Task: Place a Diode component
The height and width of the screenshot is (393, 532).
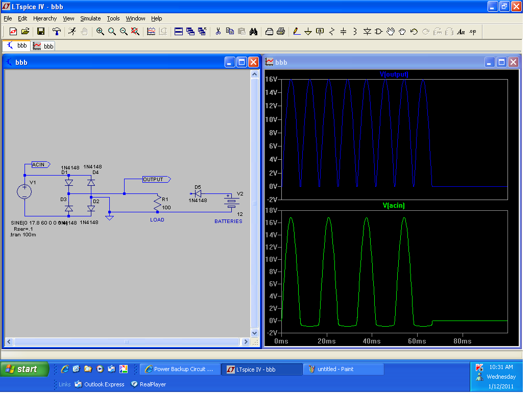Action: coord(367,32)
